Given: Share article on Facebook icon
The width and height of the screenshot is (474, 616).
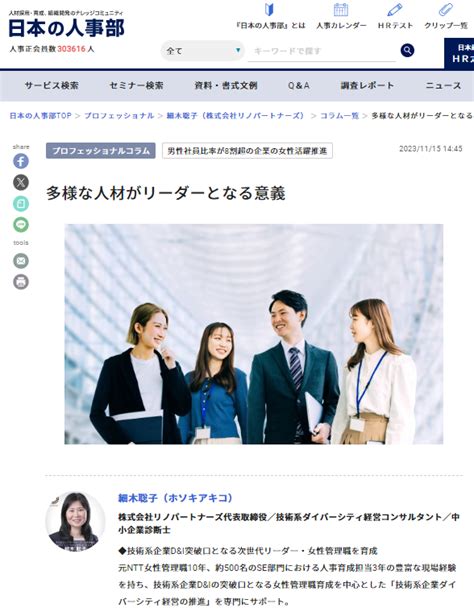Looking at the screenshot, I should click(x=21, y=161).
